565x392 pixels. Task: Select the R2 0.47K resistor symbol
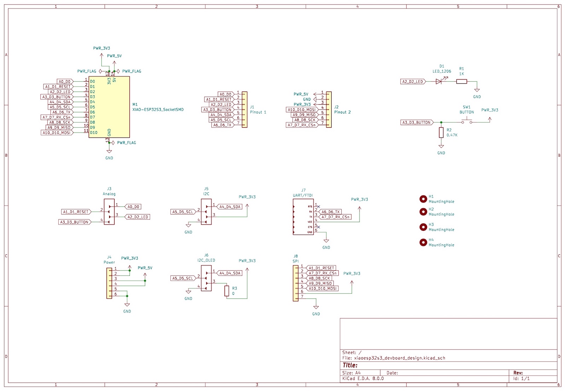(x=441, y=133)
